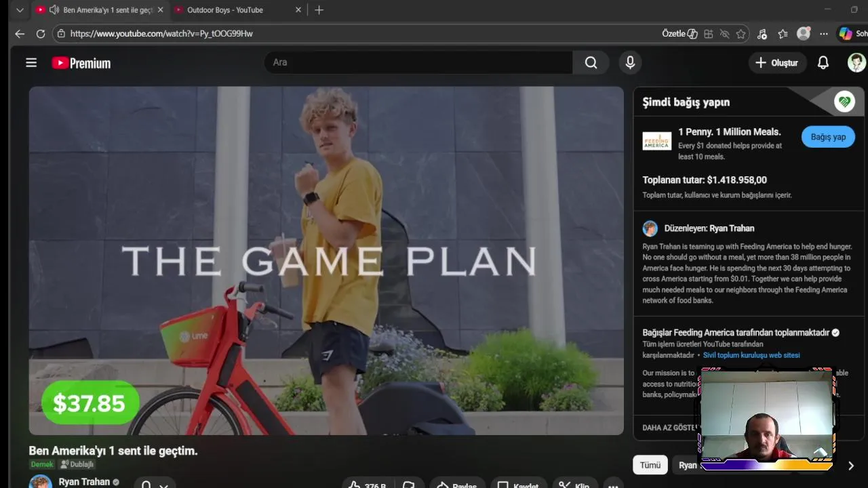Run search with the magnifier button

[x=591, y=62]
